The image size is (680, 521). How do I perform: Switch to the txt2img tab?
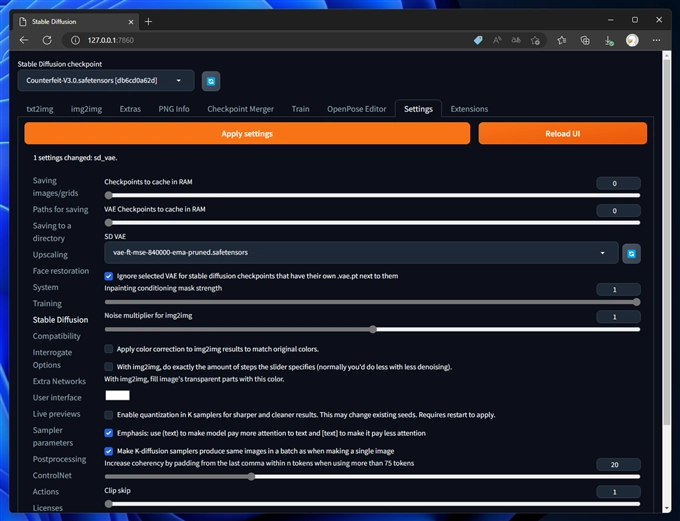pyautogui.click(x=40, y=109)
